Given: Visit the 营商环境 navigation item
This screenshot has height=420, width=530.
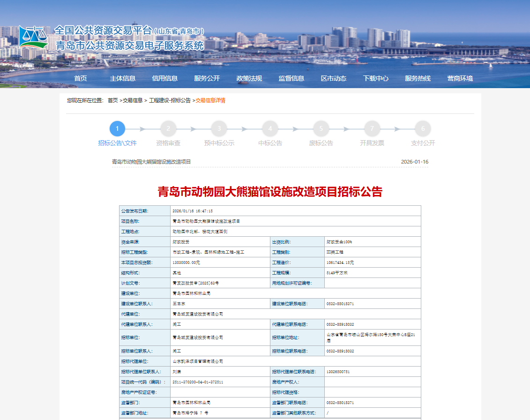Looking at the screenshot, I should click(x=460, y=78).
